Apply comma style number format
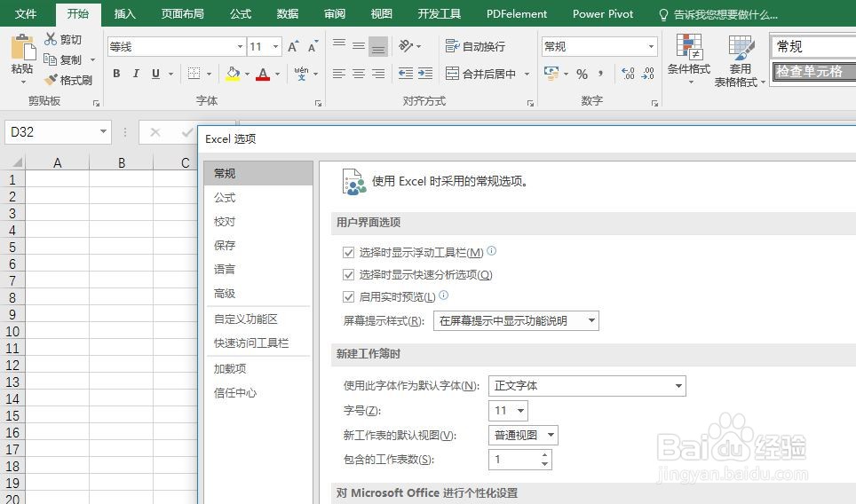 coord(601,73)
